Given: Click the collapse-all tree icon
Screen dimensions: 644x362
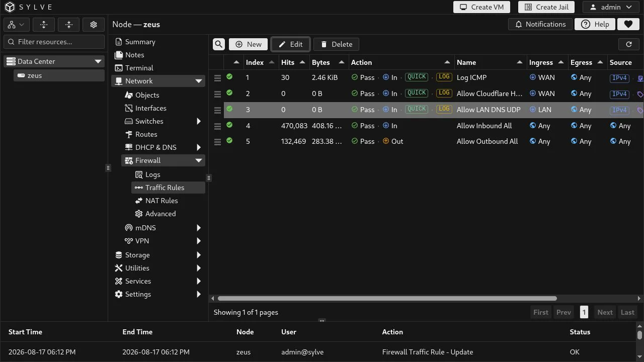Looking at the screenshot, I should click(69, 24).
